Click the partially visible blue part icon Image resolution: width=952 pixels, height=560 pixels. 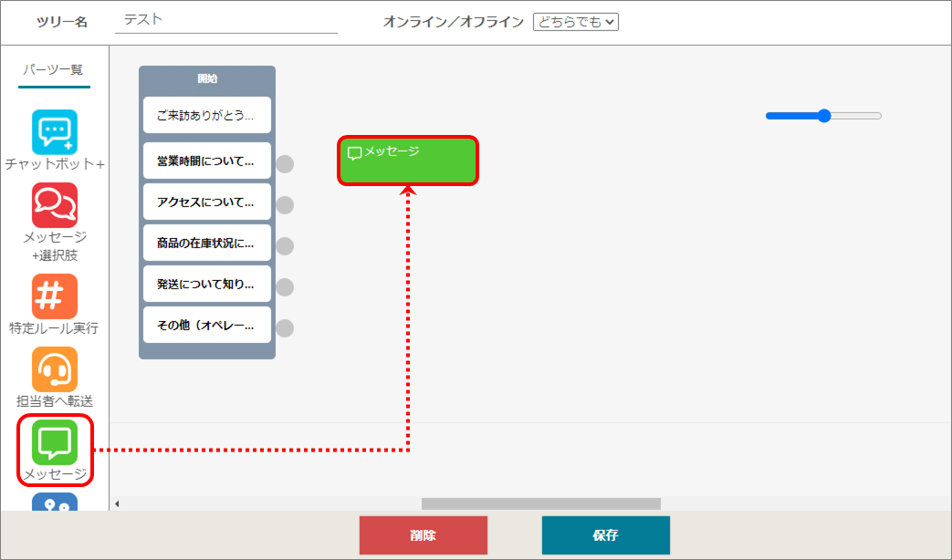coord(55,502)
